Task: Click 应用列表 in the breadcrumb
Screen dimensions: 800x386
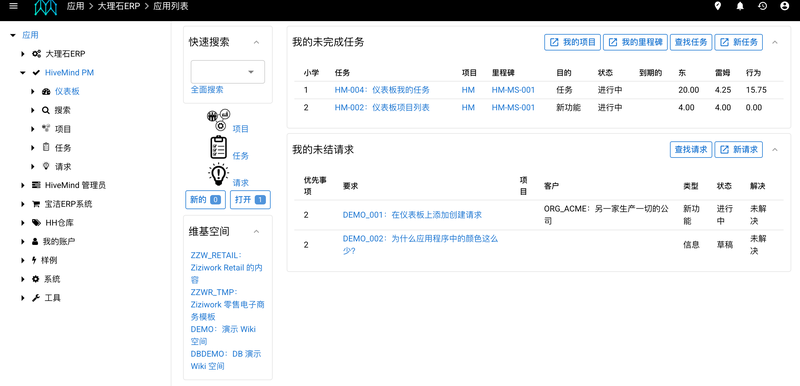Action: click(x=170, y=6)
